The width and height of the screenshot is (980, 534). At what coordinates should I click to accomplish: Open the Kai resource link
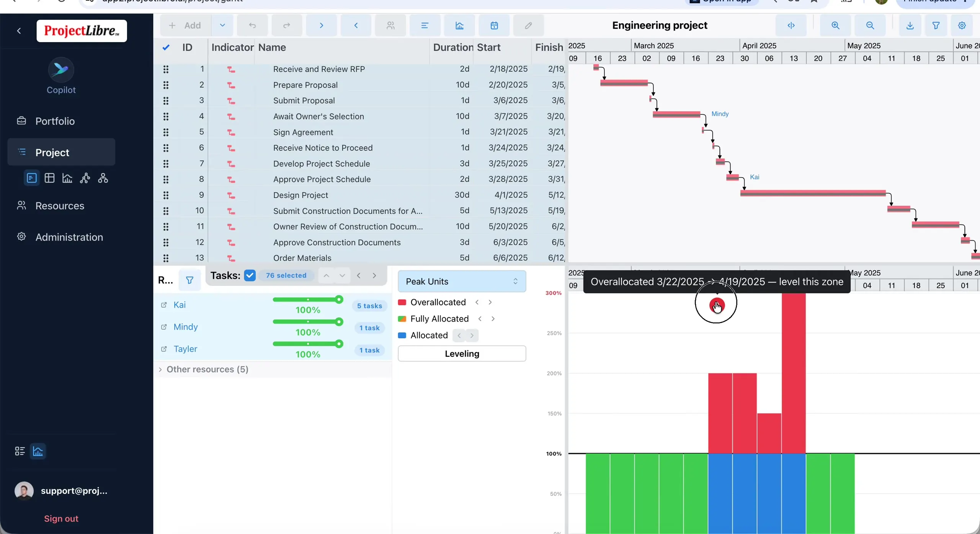coord(180,304)
